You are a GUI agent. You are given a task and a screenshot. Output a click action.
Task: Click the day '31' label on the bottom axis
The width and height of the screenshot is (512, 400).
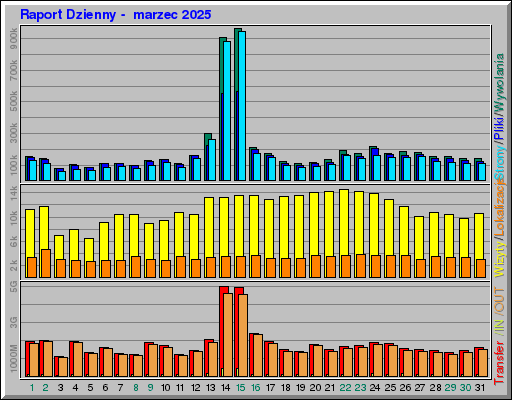[480, 388]
